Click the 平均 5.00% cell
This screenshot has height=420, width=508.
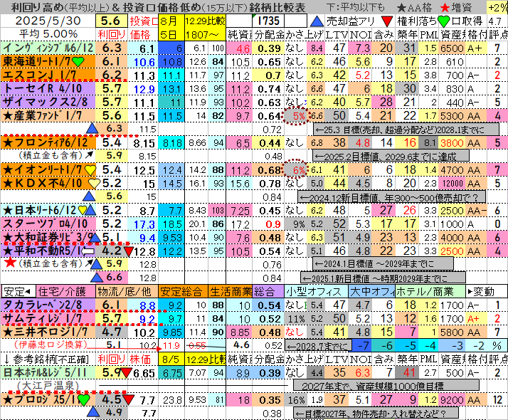(48, 34)
